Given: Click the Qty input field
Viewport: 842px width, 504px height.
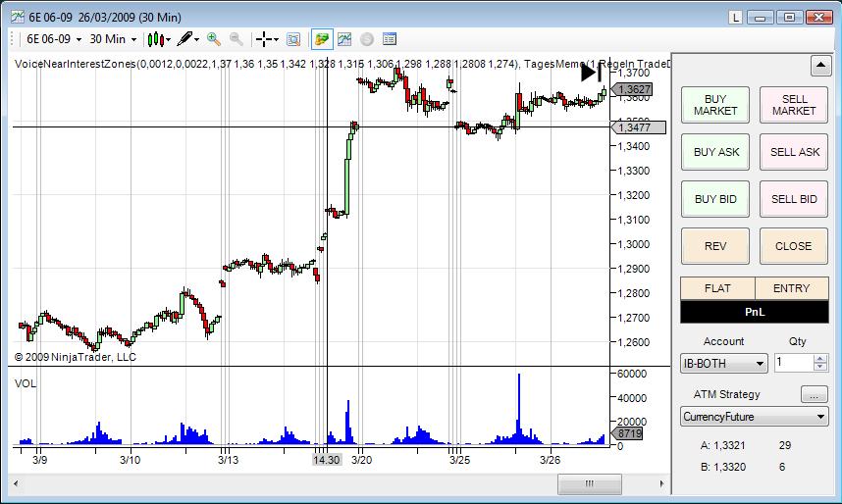Looking at the screenshot, I should [794, 363].
